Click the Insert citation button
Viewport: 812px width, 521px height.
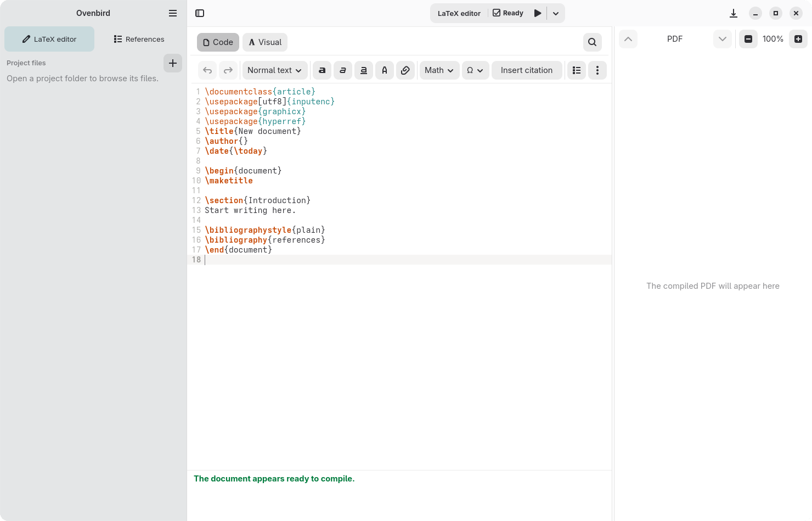527,70
